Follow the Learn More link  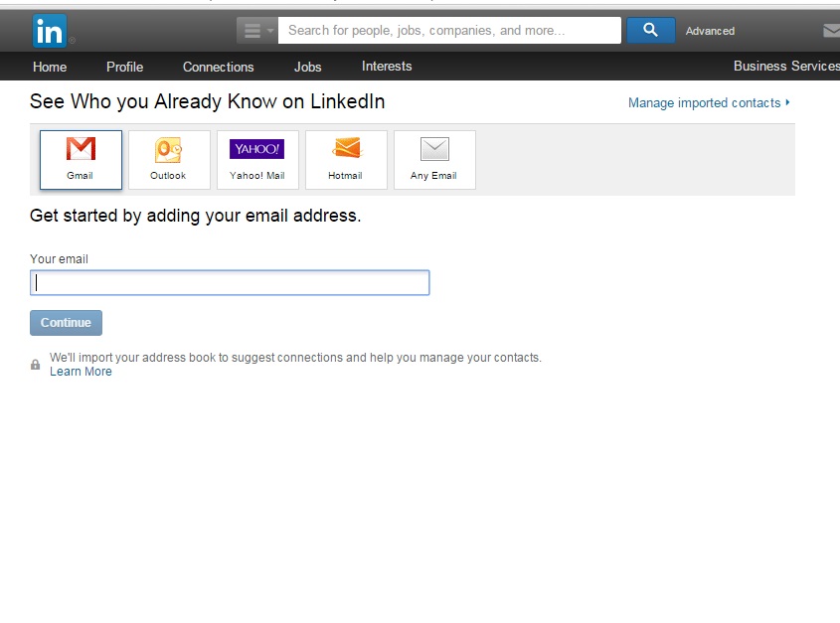click(81, 372)
